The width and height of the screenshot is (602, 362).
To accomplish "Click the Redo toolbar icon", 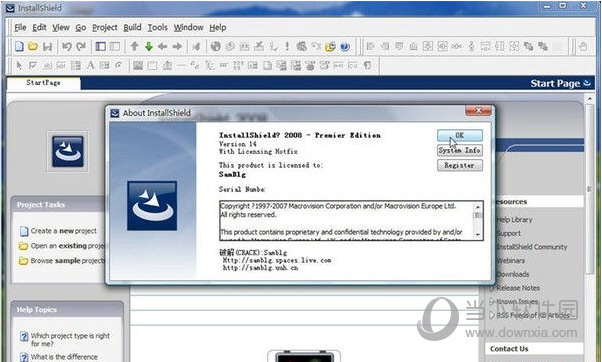I will pyautogui.click(x=81, y=47).
